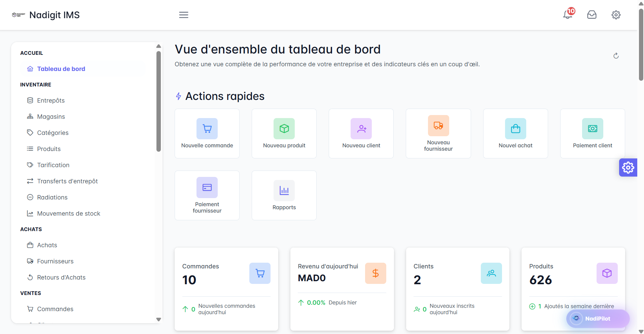Click the Catégories tag icon
This screenshot has height=334, width=644.
pos(30,133)
